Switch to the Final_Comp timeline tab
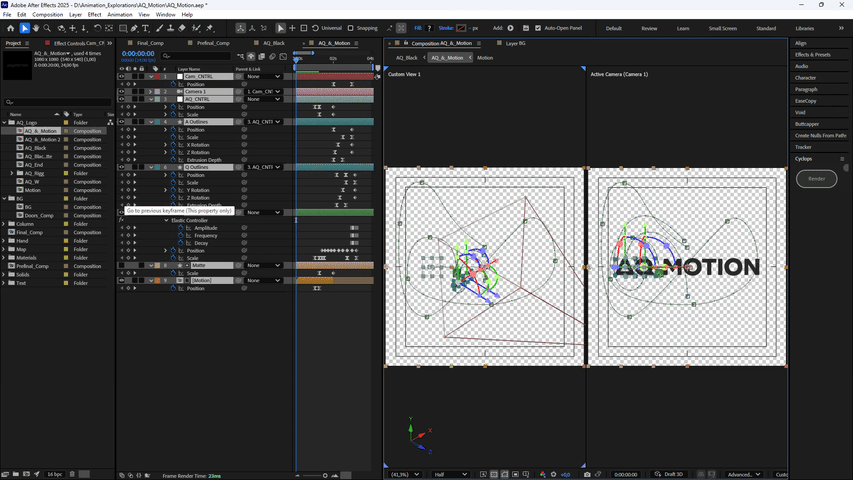This screenshot has height=480, width=853. click(x=150, y=43)
